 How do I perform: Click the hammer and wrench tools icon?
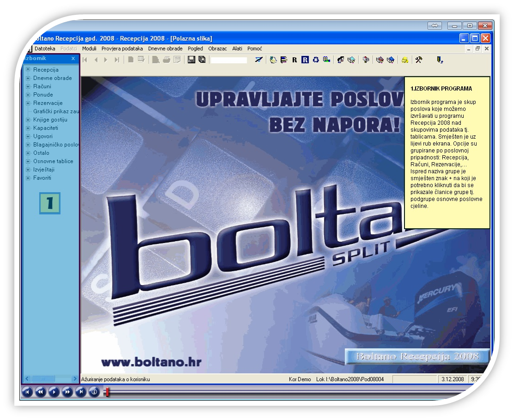(x=418, y=60)
